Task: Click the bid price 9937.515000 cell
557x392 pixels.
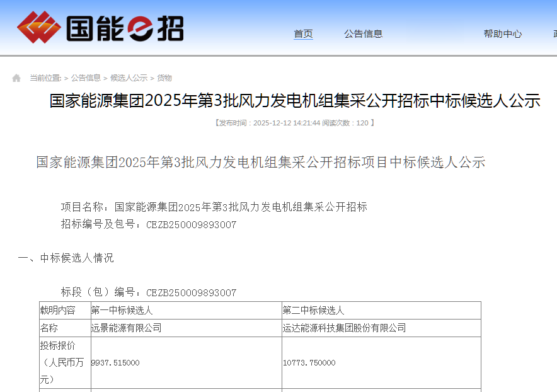Action: 187,362
